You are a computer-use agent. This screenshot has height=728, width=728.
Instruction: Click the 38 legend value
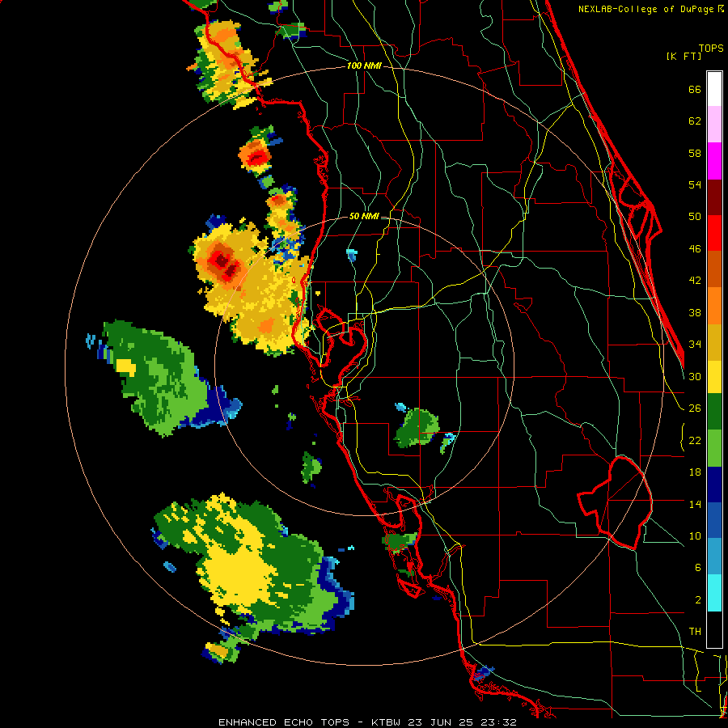pyautogui.click(x=695, y=312)
